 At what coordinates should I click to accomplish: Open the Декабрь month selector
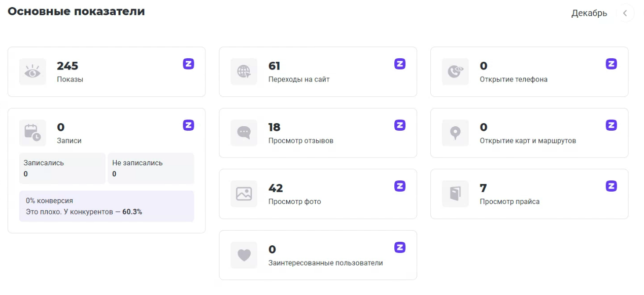point(589,13)
